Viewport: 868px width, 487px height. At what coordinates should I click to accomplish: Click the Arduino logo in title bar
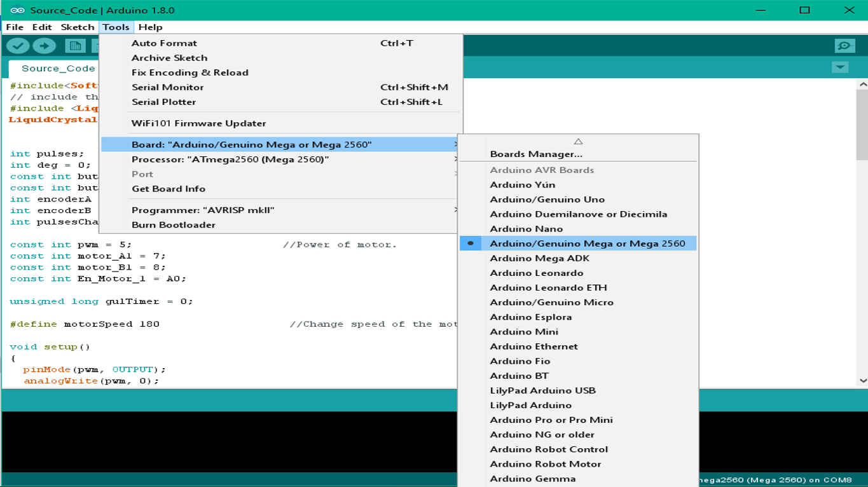pos(17,10)
